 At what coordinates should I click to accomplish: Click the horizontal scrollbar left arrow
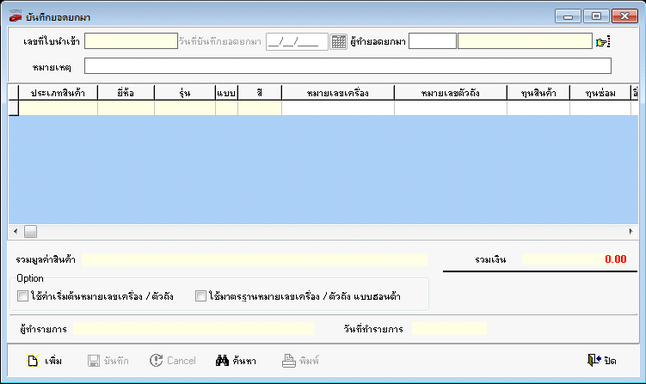pyautogui.click(x=16, y=231)
